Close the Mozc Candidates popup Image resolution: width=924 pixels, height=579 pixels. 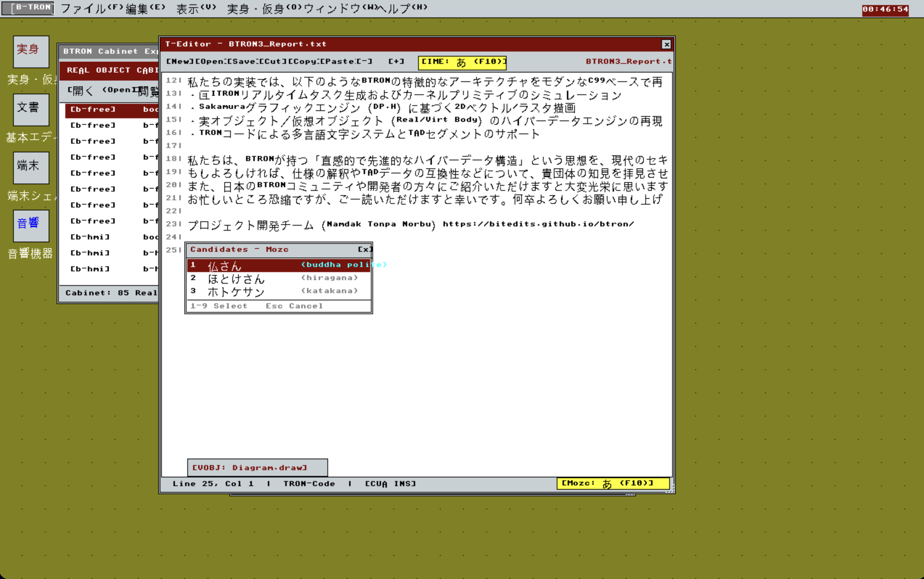[x=365, y=249]
